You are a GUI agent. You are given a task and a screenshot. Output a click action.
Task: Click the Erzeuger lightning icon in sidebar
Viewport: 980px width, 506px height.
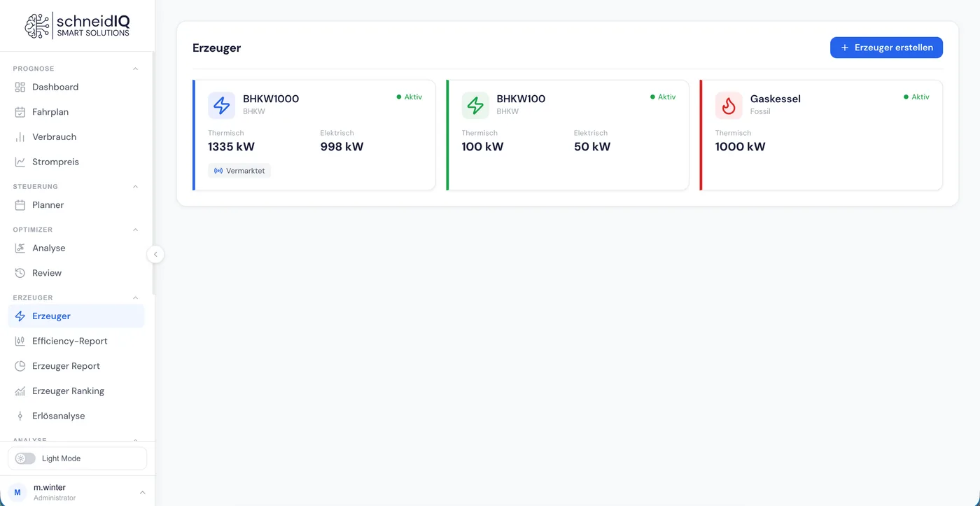pyautogui.click(x=20, y=316)
